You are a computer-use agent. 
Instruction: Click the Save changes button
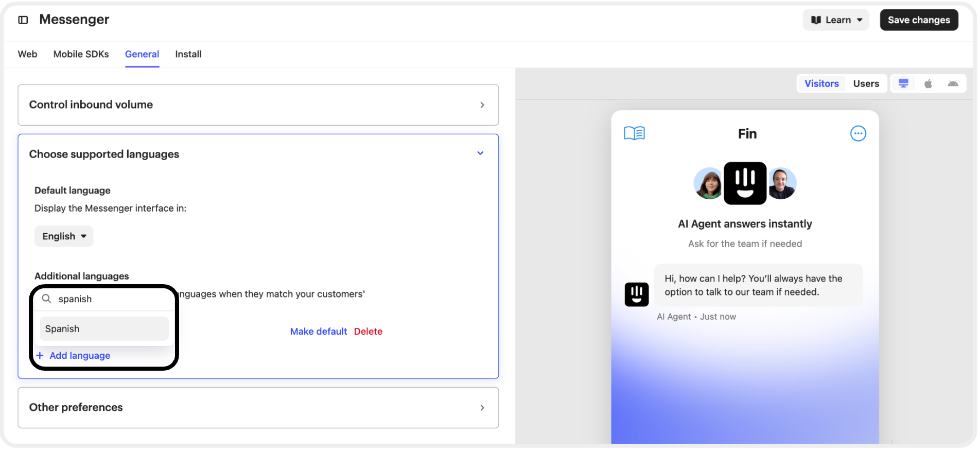pyautogui.click(x=919, y=20)
